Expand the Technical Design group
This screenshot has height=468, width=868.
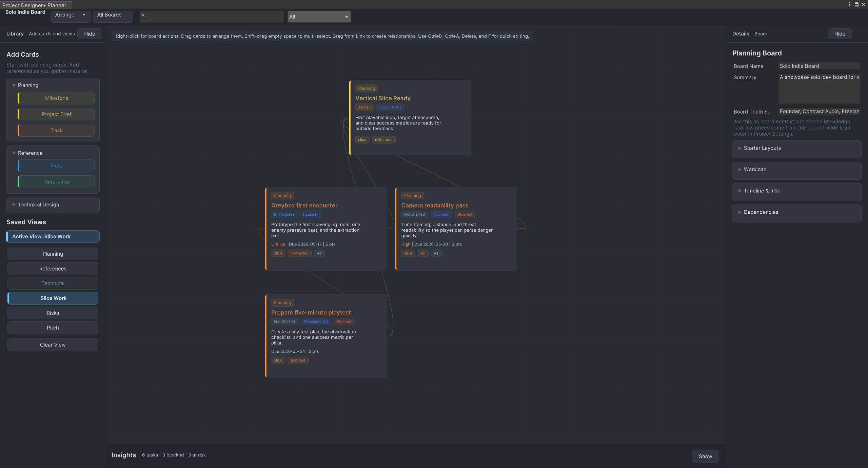14,205
